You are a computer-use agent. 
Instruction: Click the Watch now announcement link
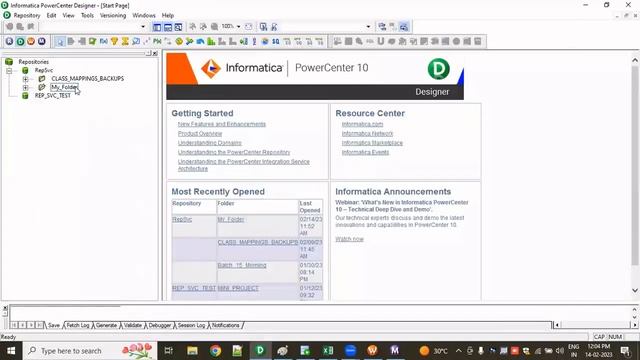pyautogui.click(x=349, y=239)
